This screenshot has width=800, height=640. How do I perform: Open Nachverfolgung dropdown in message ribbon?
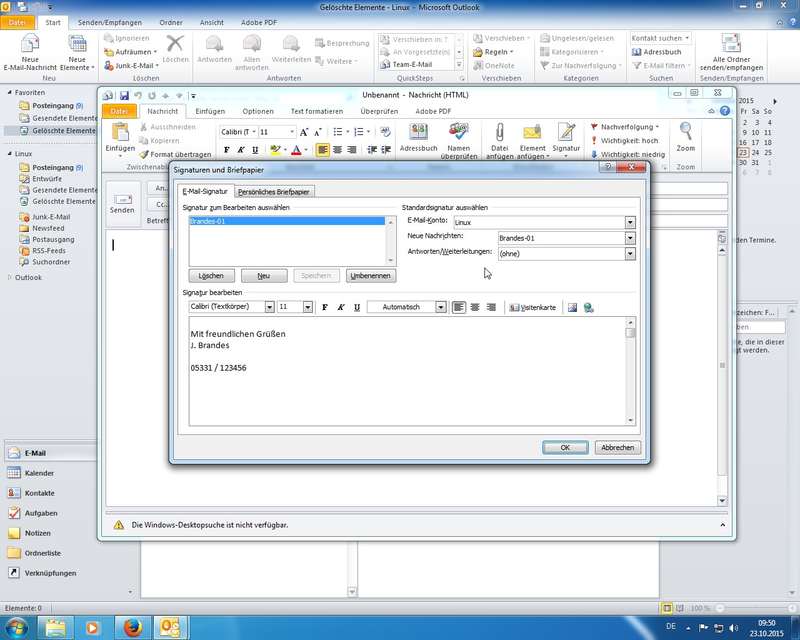[624, 127]
